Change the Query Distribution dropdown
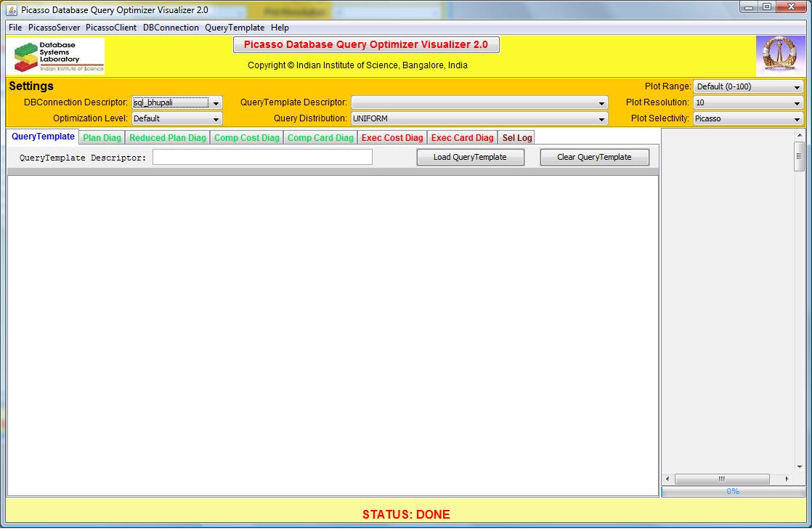The image size is (812, 531). pyautogui.click(x=479, y=118)
